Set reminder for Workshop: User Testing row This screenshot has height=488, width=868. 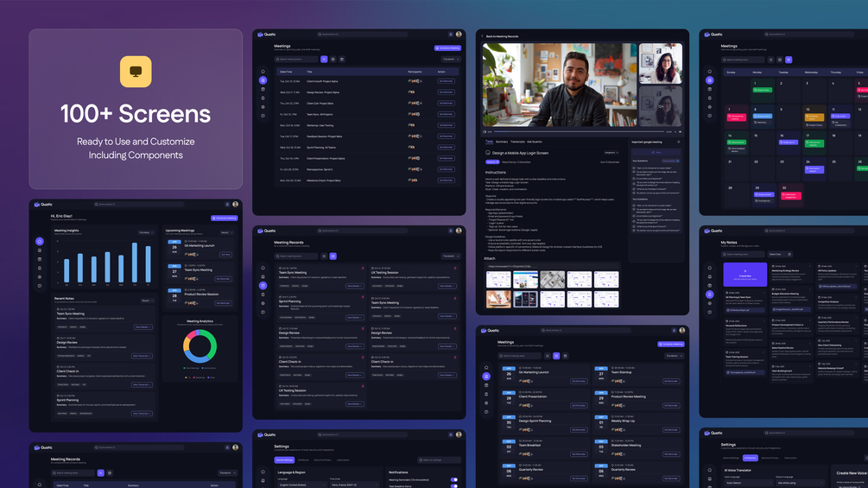[x=446, y=125]
